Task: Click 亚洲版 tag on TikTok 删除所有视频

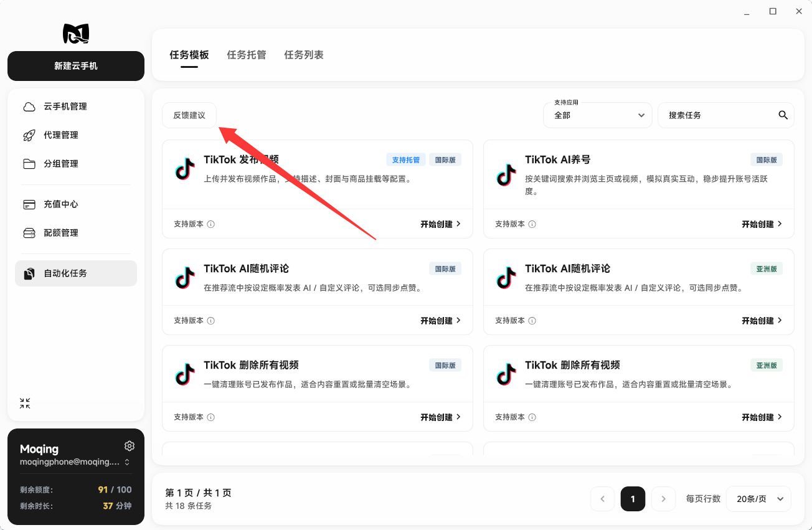Action: pos(767,366)
